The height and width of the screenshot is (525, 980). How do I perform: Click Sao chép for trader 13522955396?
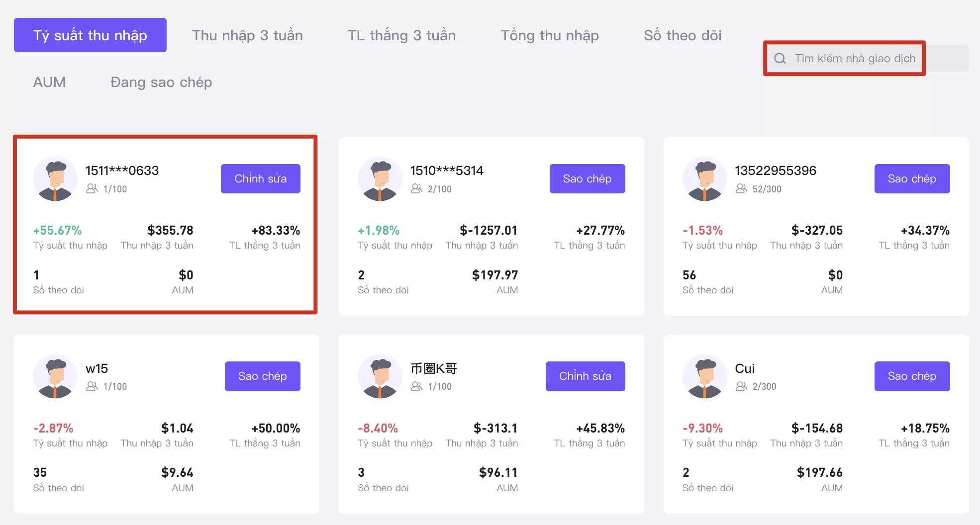pos(912,178)
